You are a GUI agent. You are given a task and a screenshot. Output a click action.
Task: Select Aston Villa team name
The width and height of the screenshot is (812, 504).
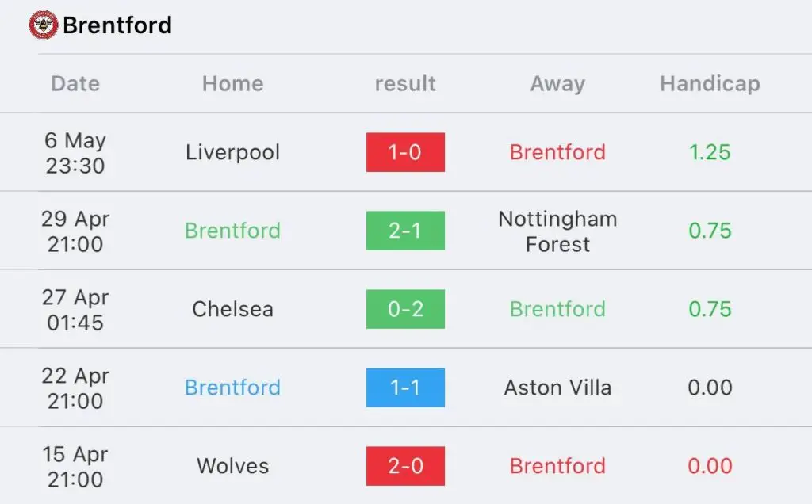pos(557,388)
